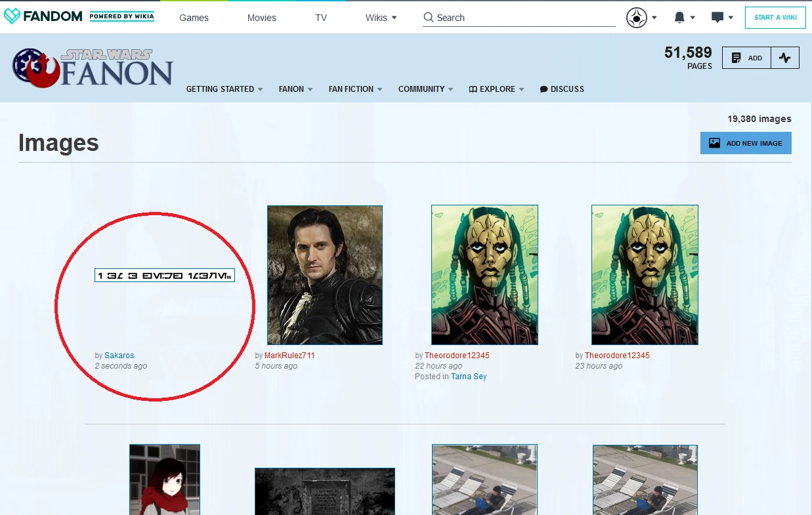Screen dimensions: 812x515
Task: Go to the TV section
Action: (321, 18)
